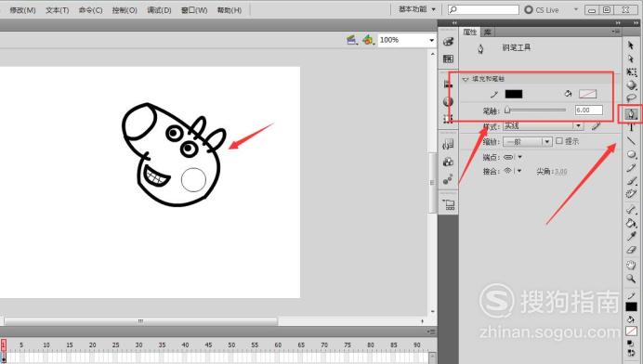Select the Line tool
This screenshot has width=643, height=364.
(x=631, y=140)
